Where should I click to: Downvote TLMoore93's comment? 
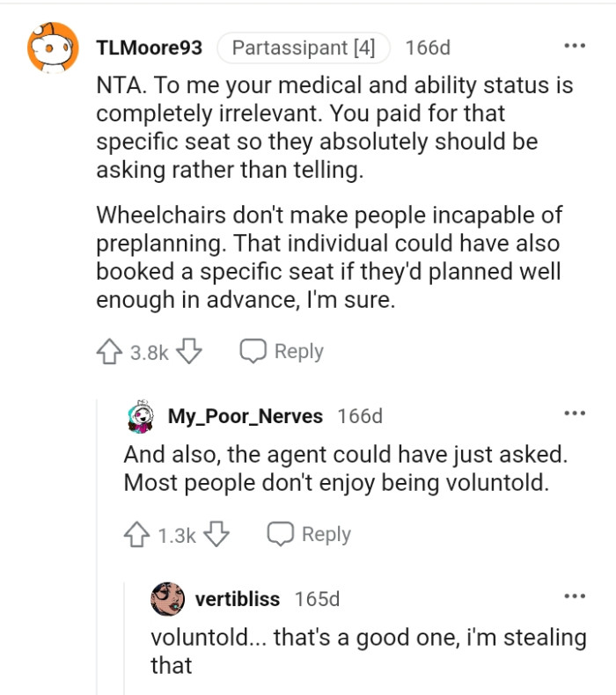[x=189, y=352]
